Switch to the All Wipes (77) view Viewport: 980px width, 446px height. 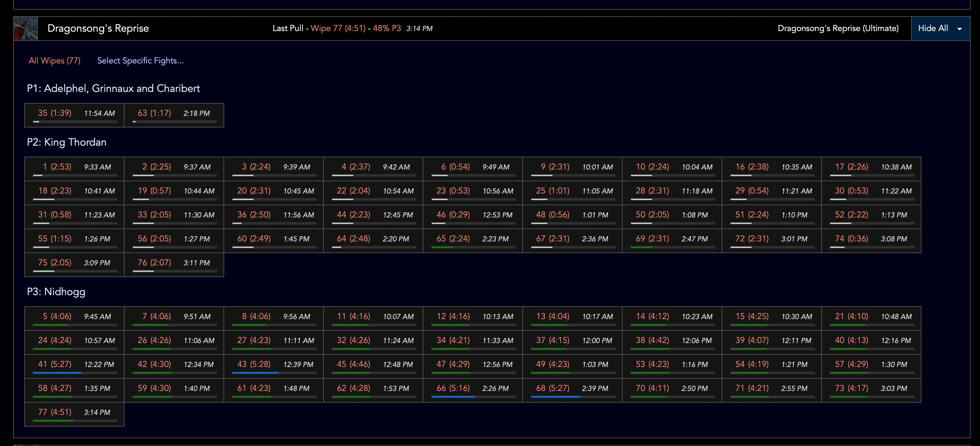[54, 61]
